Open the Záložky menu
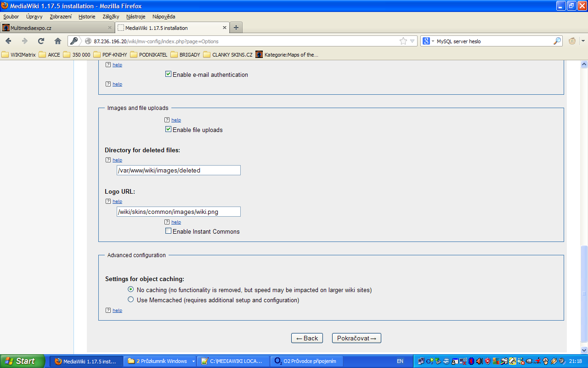588x368 pixels. tap(111, 17)
